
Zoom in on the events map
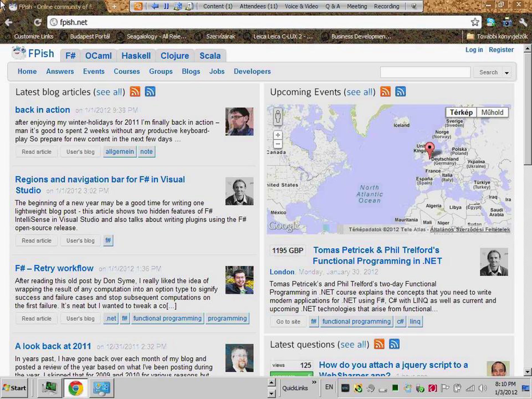click(x=278, y=135)
